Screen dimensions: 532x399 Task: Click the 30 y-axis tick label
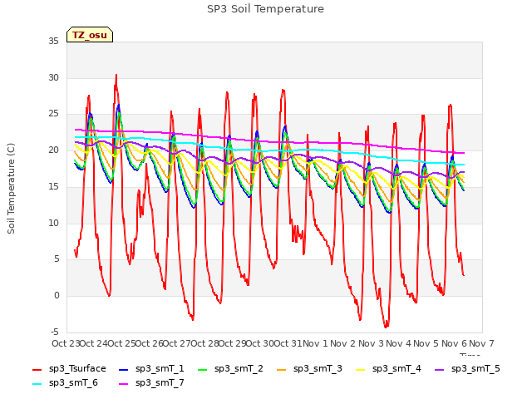coord(53,77)
